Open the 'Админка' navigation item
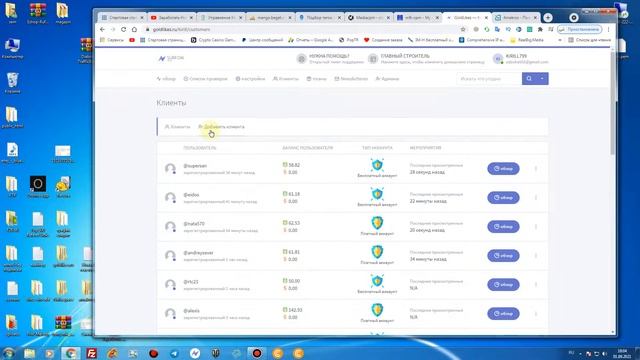 click(x=387, y=79)
